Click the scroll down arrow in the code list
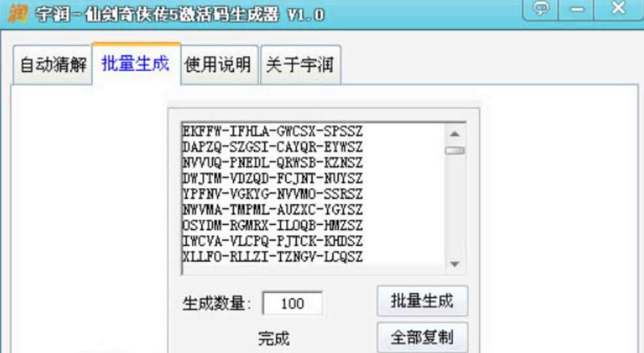Viewport: 644px width, 353px height. (455, 264)
